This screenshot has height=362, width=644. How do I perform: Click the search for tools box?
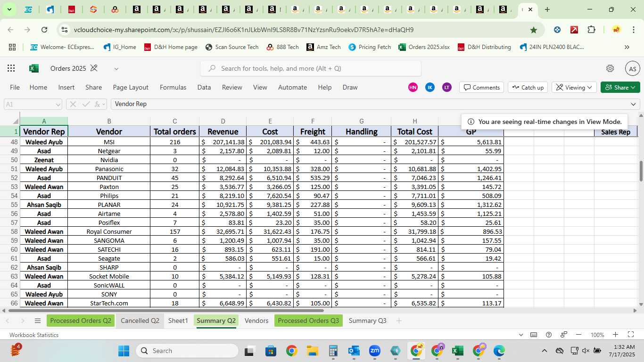311,68
